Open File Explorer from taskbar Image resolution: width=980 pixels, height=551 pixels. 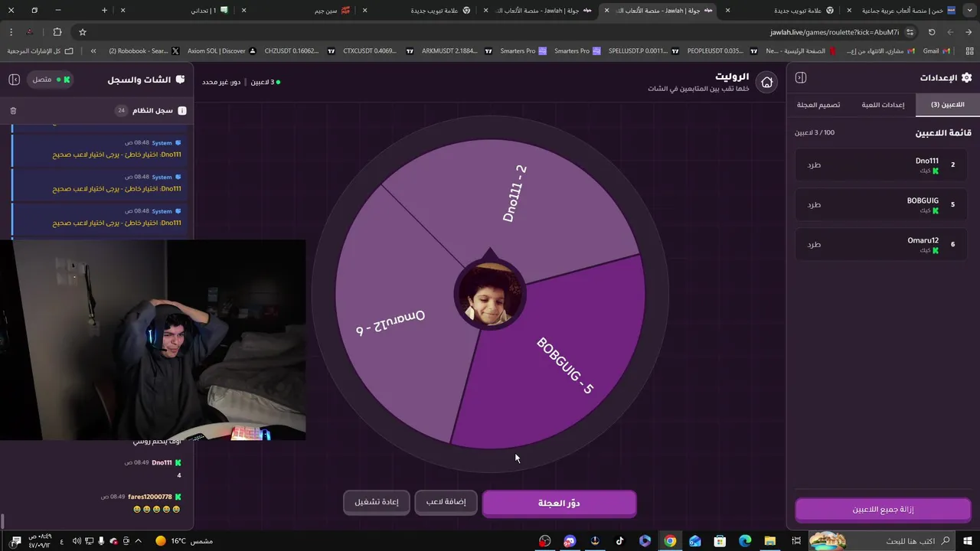point(769,541)
